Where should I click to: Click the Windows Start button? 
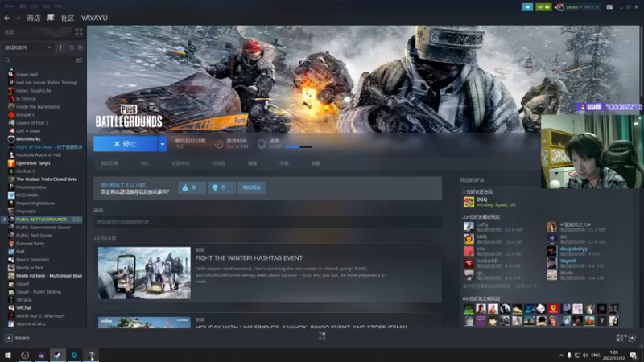(8, 356)
